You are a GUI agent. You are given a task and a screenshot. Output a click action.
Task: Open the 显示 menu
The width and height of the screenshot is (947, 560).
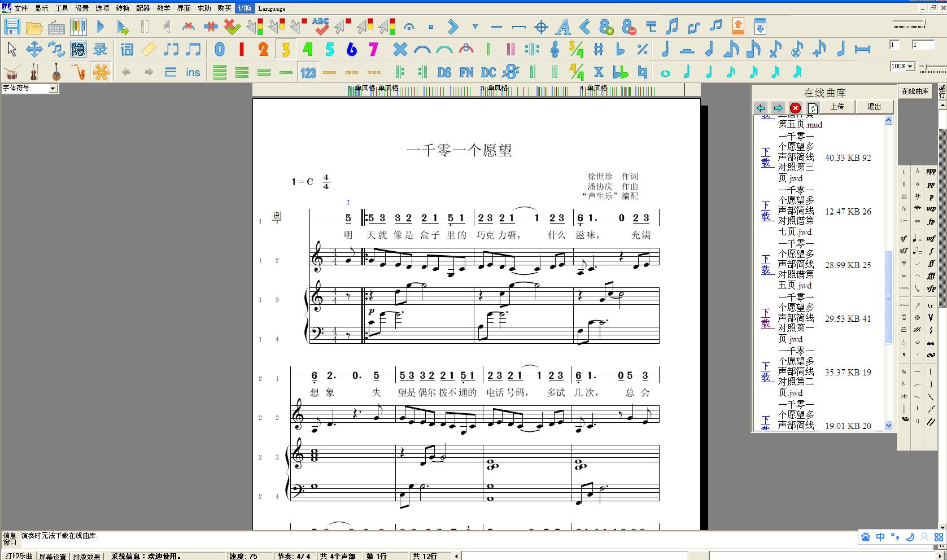pyautogui.click(x=41, y=8)
